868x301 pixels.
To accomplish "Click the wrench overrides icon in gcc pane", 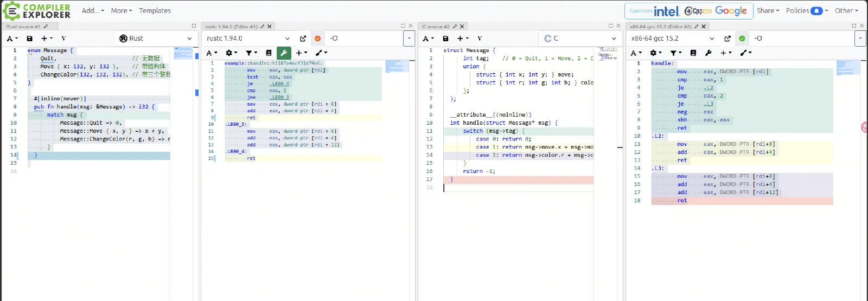I will [x=708, y=53].
